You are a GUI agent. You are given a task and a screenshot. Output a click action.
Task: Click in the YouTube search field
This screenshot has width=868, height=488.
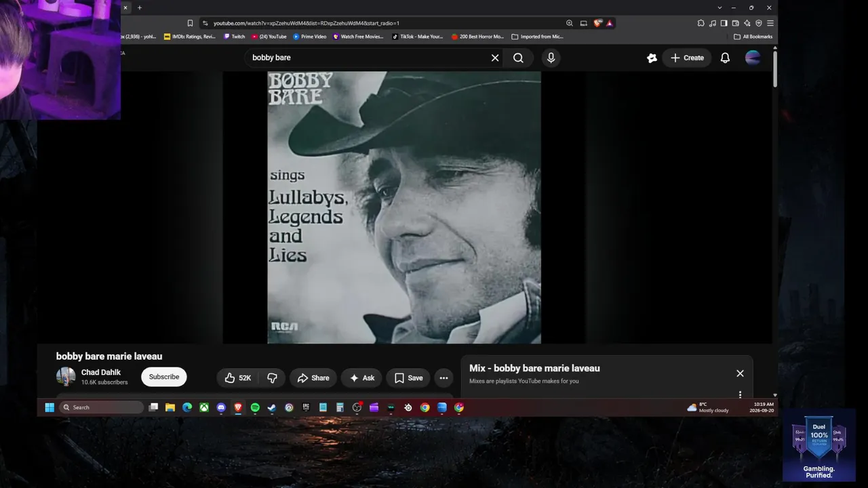click(x=366, y=58)
